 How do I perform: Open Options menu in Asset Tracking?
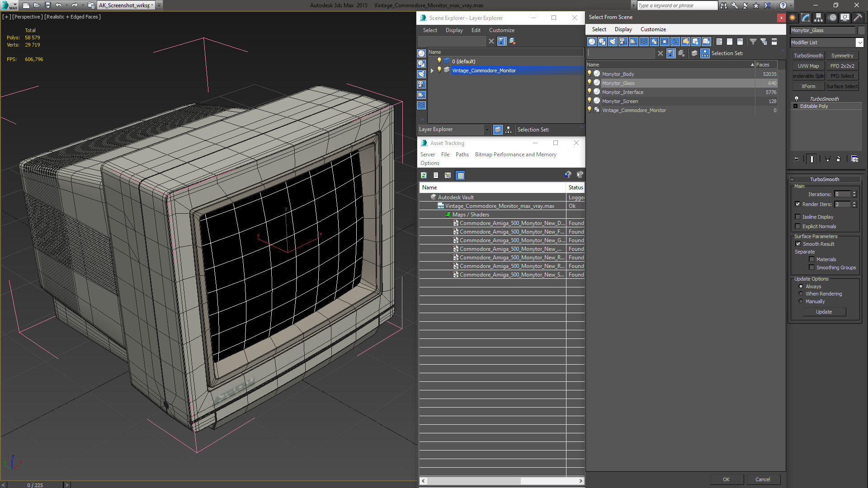[x=429, y=163]
